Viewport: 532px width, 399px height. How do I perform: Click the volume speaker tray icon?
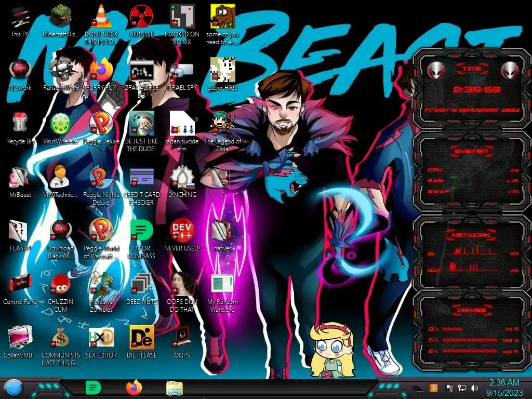point(474,388)
